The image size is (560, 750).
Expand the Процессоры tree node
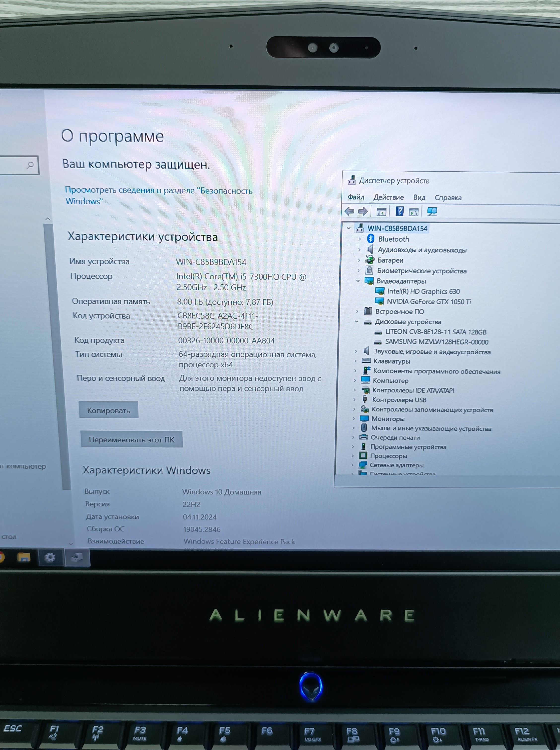352,456
